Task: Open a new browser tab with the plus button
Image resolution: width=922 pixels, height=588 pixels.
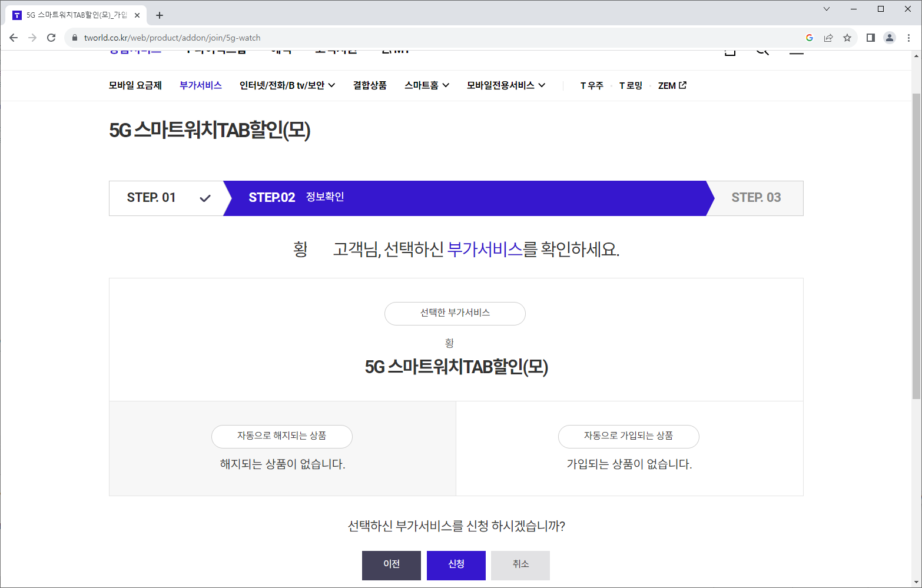Action: tap(160, 15)
